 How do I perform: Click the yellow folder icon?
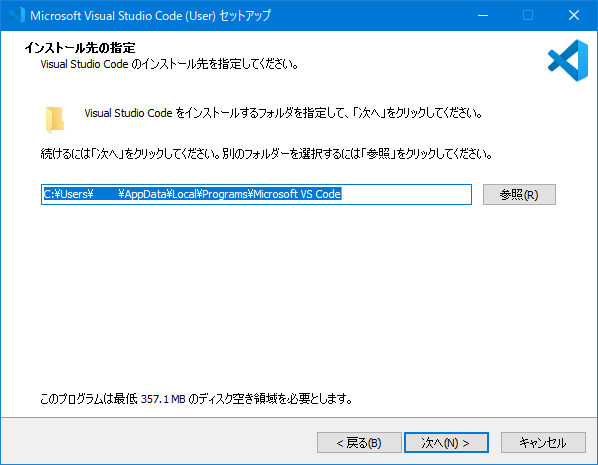click(55, 120)
